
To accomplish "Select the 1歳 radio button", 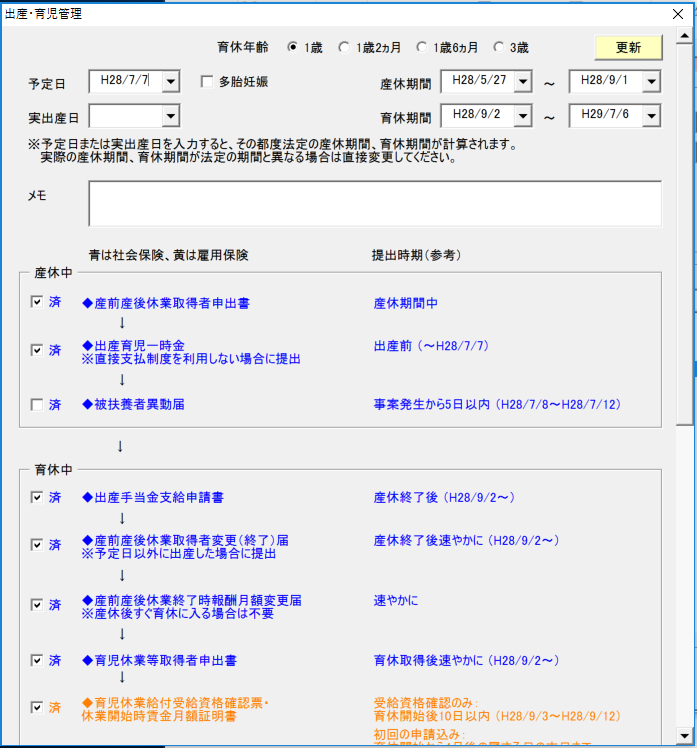I will tap(293, 47).
